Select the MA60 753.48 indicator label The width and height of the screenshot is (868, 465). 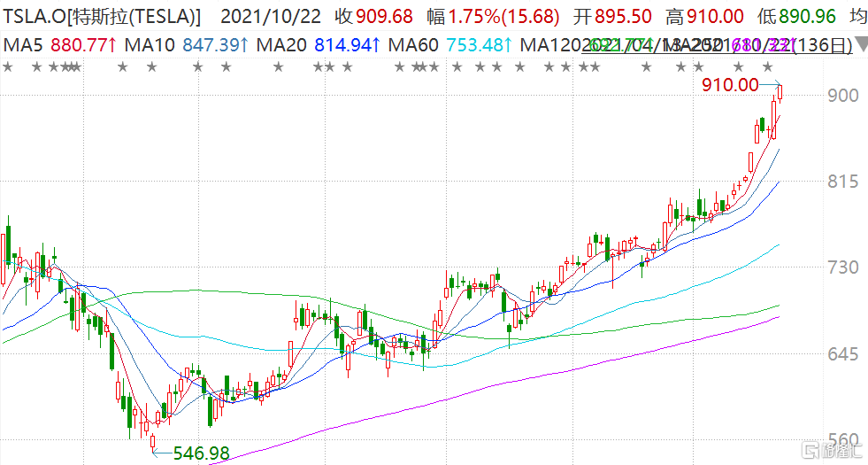450,44
